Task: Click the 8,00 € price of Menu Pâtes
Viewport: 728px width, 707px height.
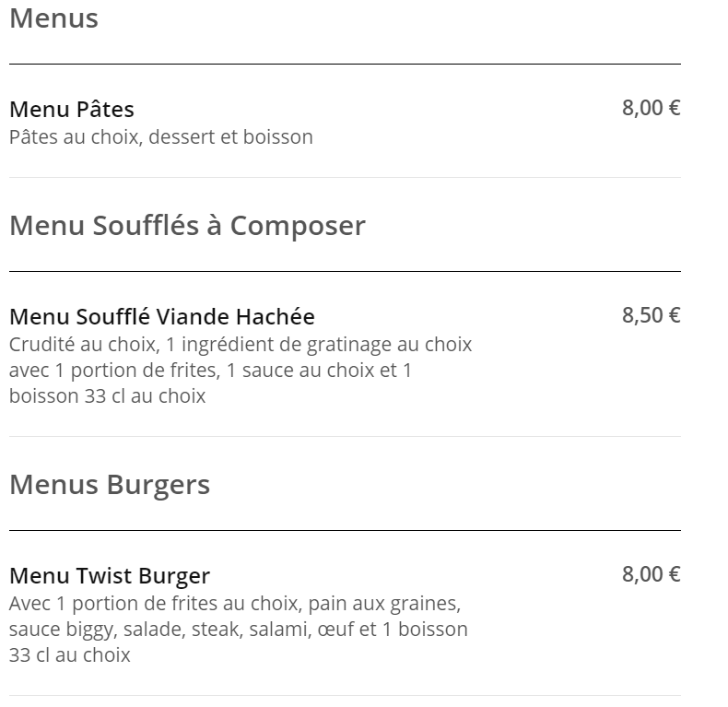Action: click(651, 108)
